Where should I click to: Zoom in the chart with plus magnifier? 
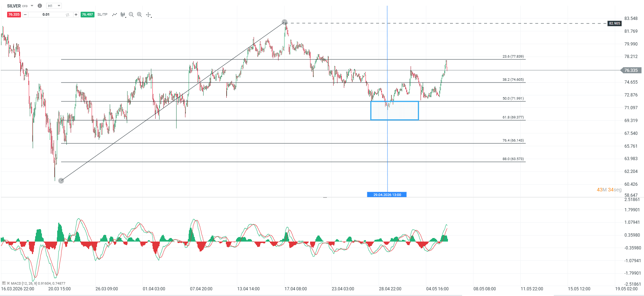tap(140, 15)
